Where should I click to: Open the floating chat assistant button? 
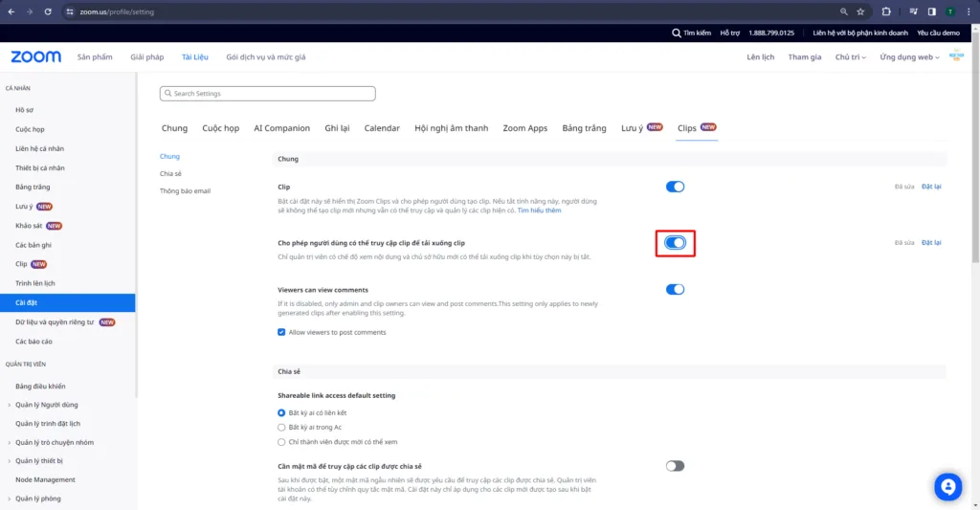tap(947, 487)
